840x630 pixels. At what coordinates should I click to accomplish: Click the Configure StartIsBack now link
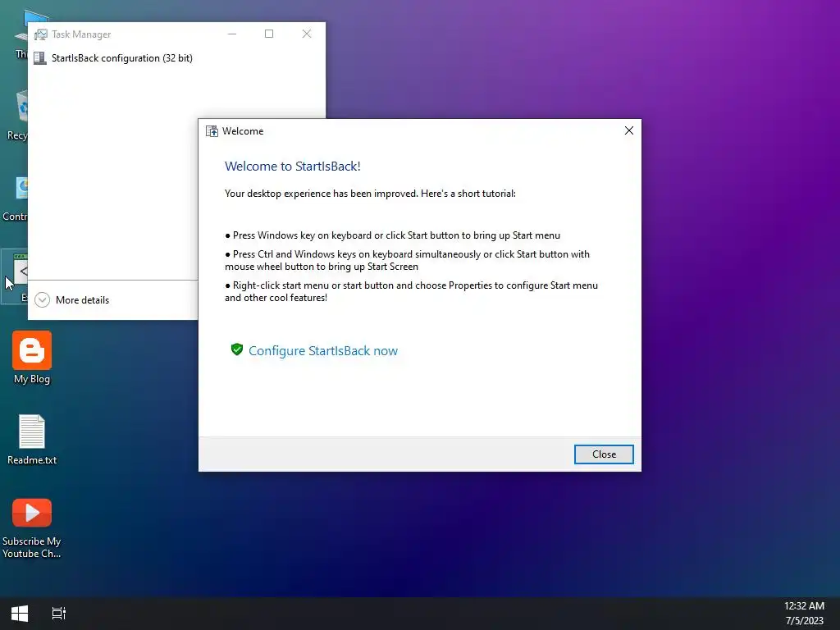(x=323, y=351)
